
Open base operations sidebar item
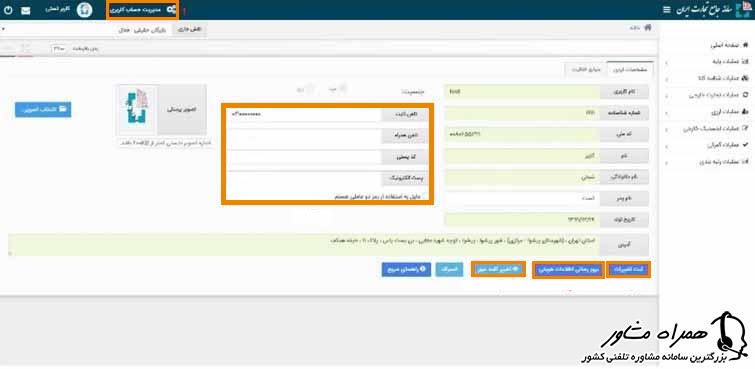730,62
